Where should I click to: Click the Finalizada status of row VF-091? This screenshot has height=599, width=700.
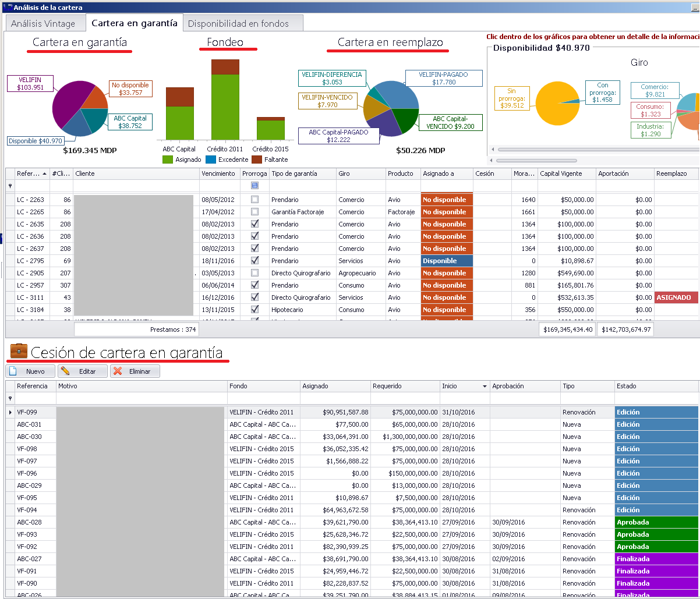[656, 571]
